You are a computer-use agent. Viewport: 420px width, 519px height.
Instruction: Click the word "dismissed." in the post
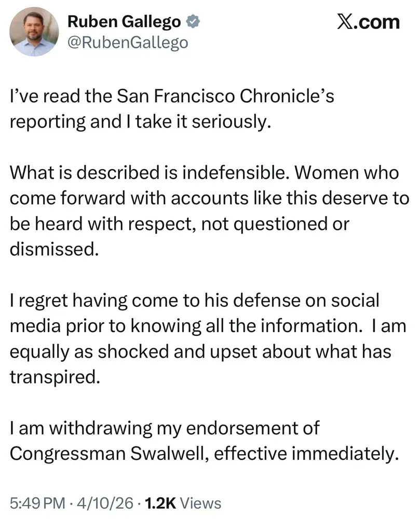point(53,248)
